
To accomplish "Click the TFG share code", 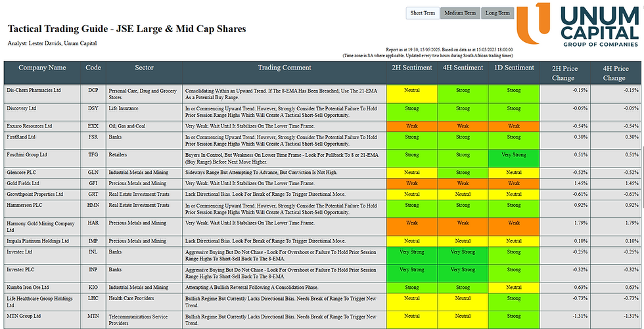I will coord(93,155).
